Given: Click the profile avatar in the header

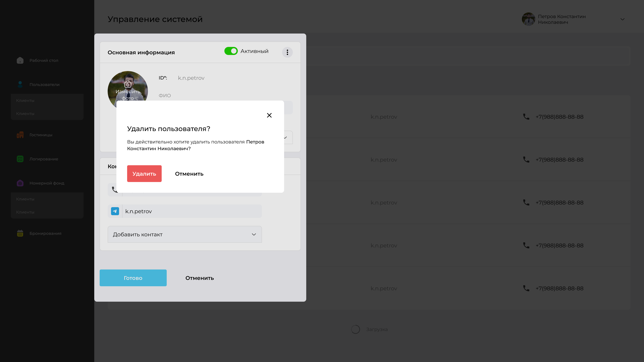Looking at the screenshot, I should (528, 19).
